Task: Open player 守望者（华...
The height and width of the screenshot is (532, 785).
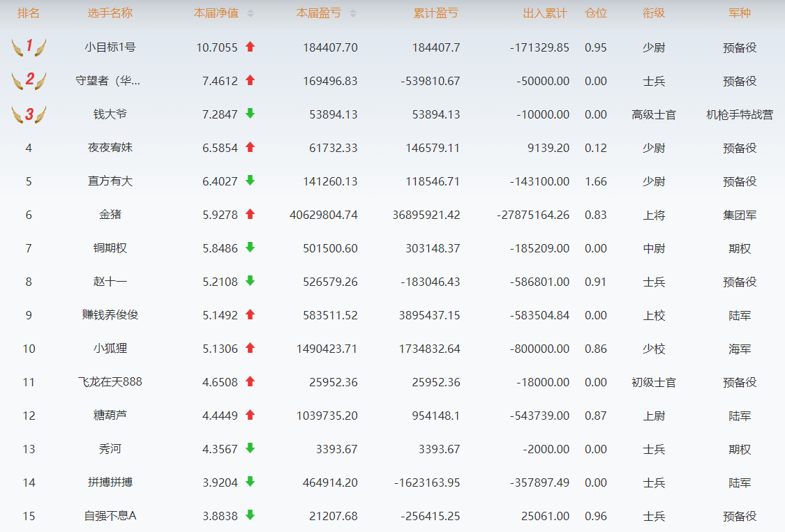Action: (107, 81)
